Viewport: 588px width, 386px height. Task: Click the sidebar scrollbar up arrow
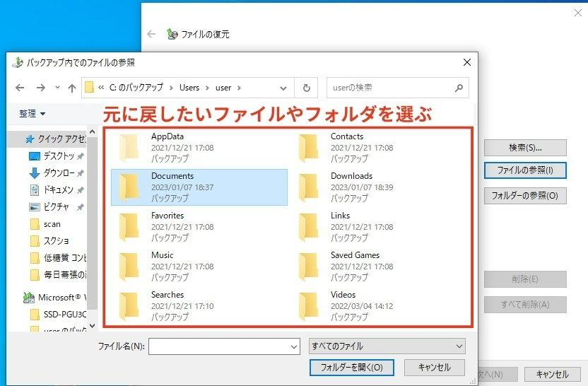tap(93, 132)
